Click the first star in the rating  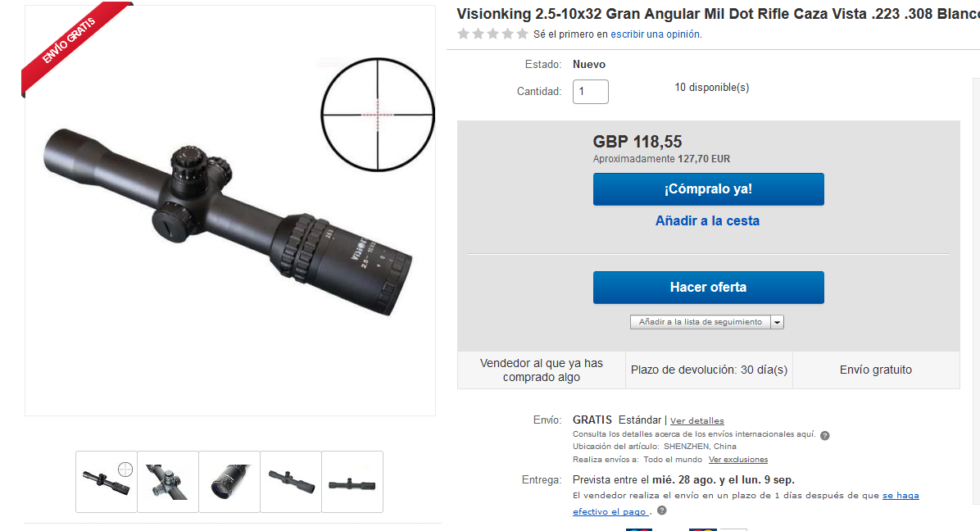463,34
